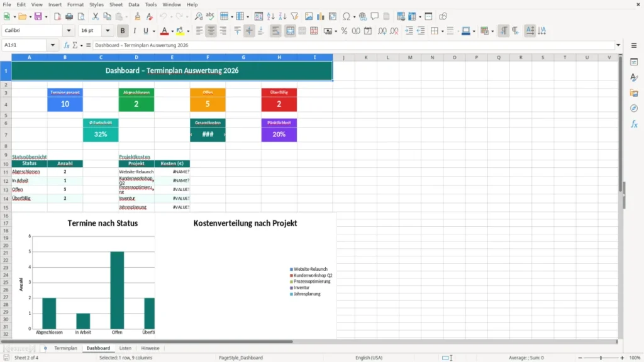The image size is (644, 362).
Task: Insert special character Omega
Action: tap(347, 16)
